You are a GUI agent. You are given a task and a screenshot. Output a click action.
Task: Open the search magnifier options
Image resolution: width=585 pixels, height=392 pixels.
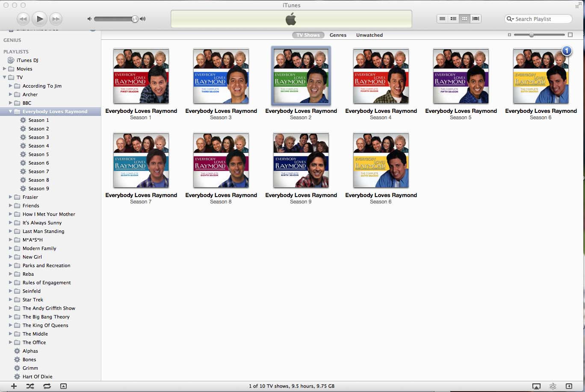pos(510,19)
